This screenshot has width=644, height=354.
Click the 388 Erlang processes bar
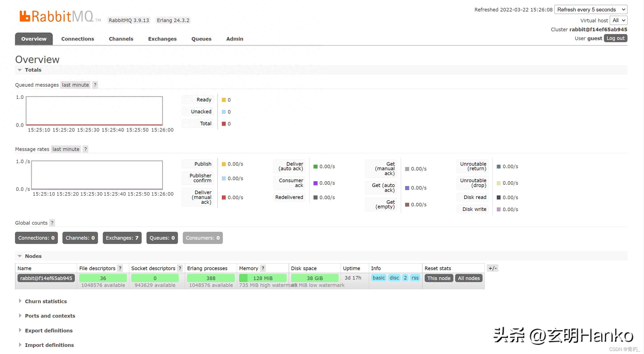[211, 278]
